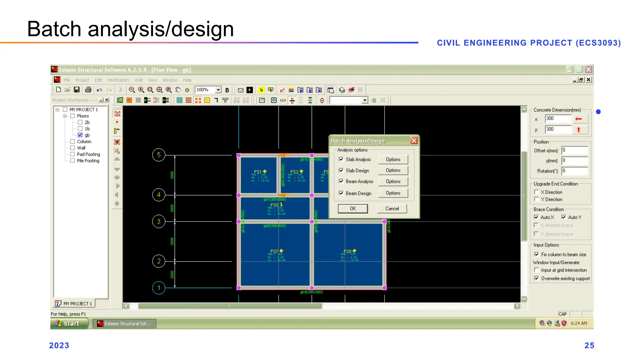Open the Window menu
Screen dimensions: 644x362
point(170,80)
